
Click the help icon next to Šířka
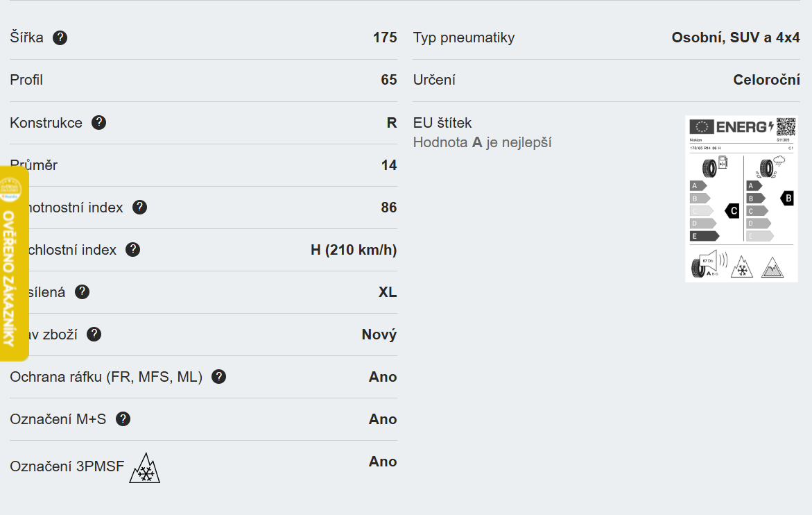pyautogui.click(x=60, y=37)
